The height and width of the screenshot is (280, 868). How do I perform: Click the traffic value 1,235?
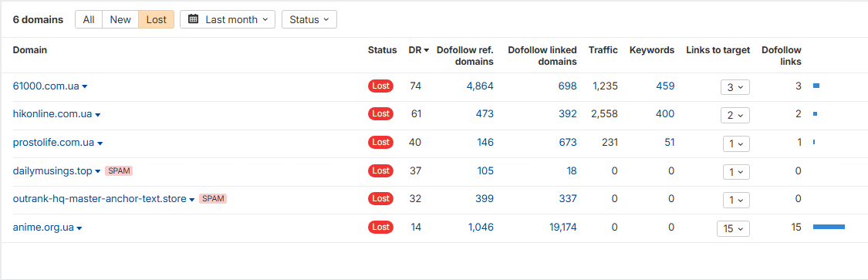(605, 86)
